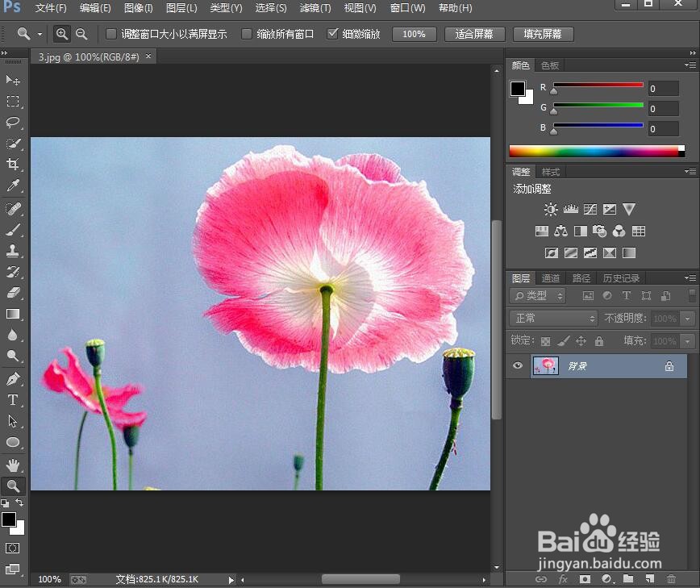Create a new layer icon
This screenshot has width=700, height=588.
tap(650, 579)
